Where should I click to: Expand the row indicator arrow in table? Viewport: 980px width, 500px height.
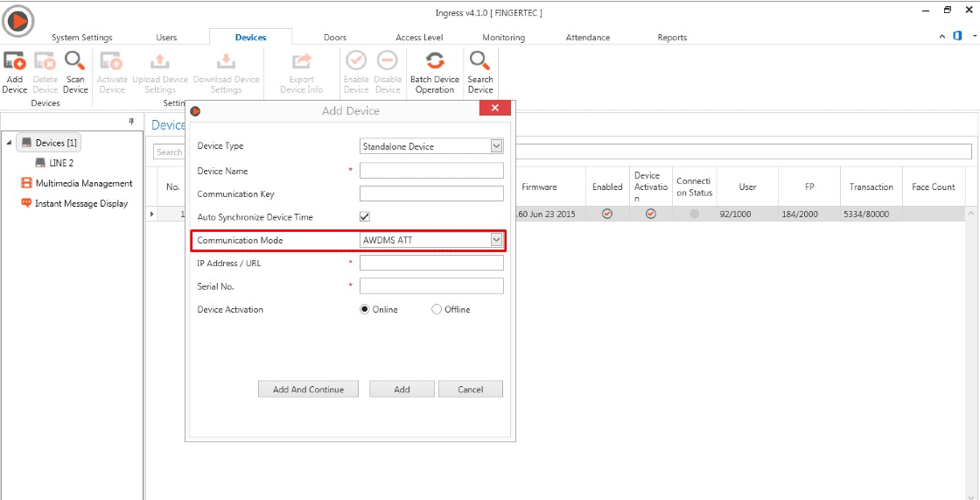click(152, 214)
